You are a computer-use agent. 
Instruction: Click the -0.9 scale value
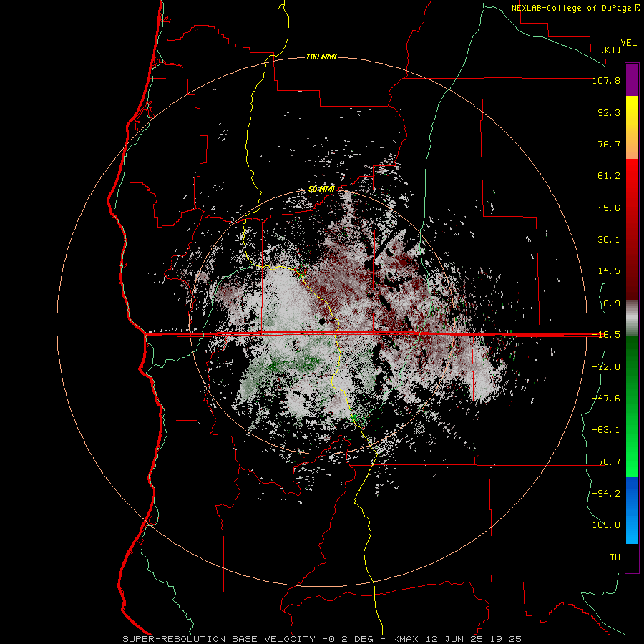click(x=609, y=303)
